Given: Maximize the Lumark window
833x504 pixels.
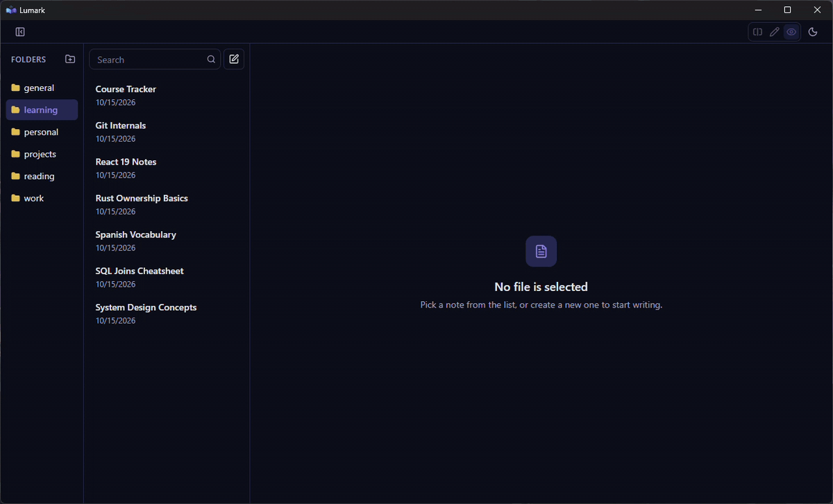Looking at the screenshot, I should point(787,10).
